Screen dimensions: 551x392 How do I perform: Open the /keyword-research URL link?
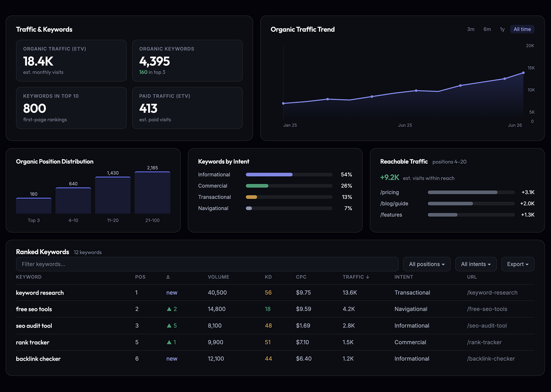[x=492, y=293]
